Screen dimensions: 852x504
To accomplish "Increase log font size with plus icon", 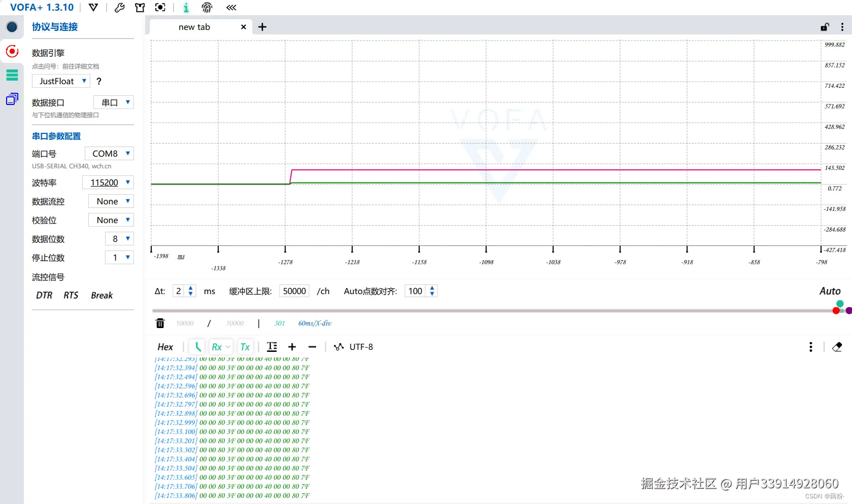I will point(292,347).
